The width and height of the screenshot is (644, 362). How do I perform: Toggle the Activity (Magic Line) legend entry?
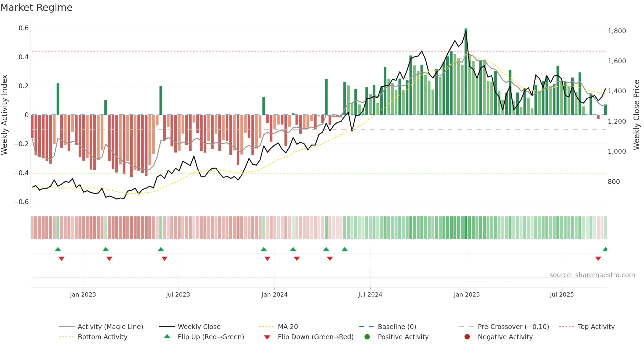(x=101, y=327)
